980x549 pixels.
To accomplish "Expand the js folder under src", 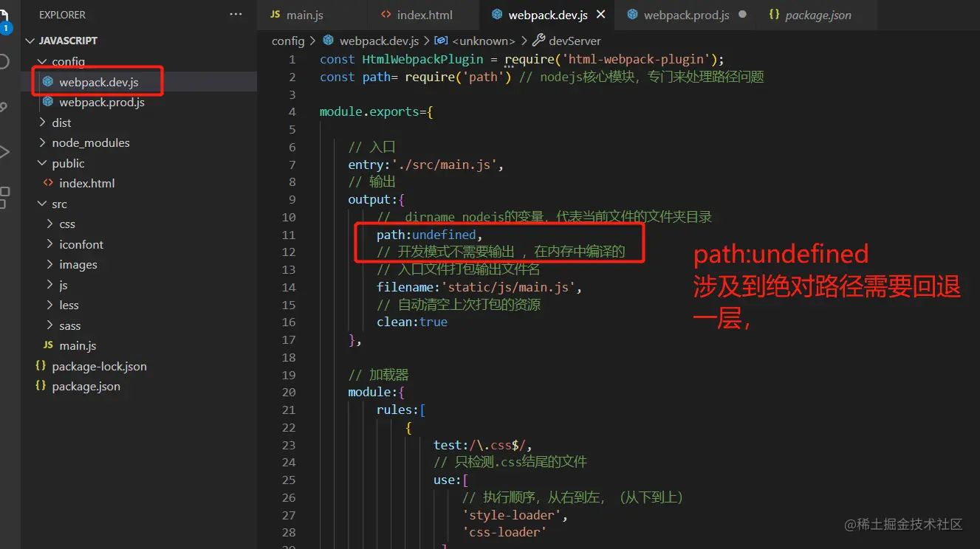I will click(x=49, y=285).
